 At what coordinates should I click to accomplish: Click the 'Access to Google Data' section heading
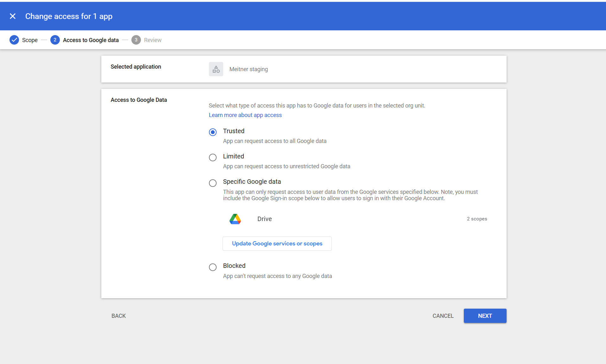tap(139, 100)
